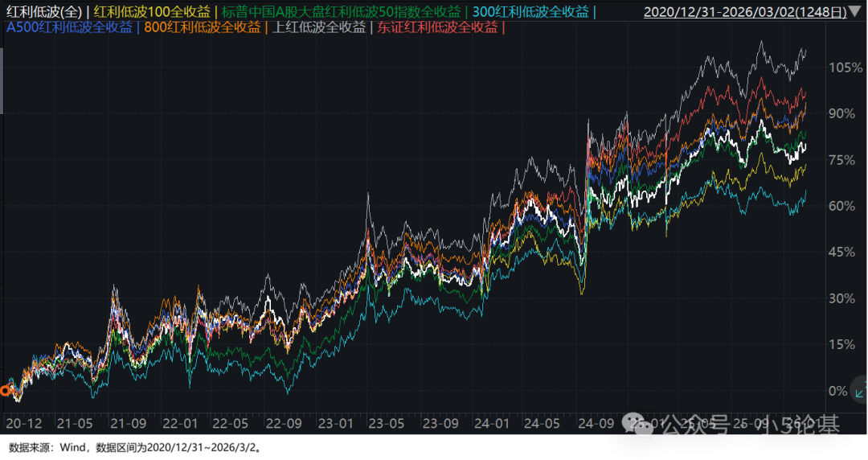Click the 105% mark on the return axis
This screenshot has height=460, width=868.
[845, 68]
